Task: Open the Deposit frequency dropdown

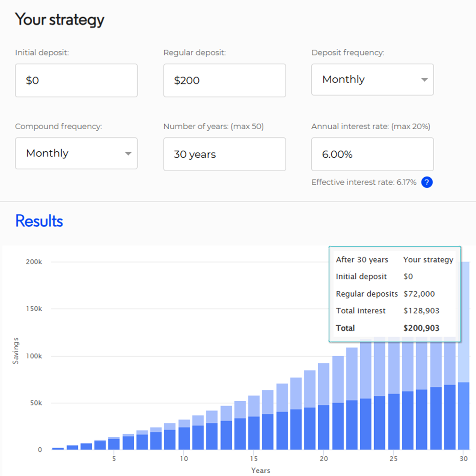Action: pos(372,80)
